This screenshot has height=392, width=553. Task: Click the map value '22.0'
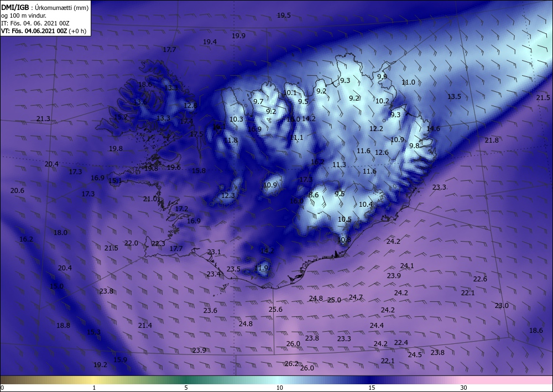point(131,243)
